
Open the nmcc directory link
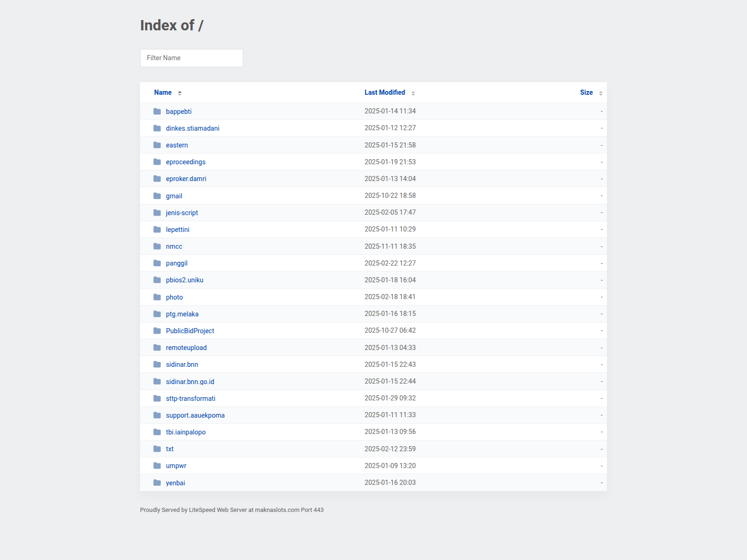[x=174, y=246]
